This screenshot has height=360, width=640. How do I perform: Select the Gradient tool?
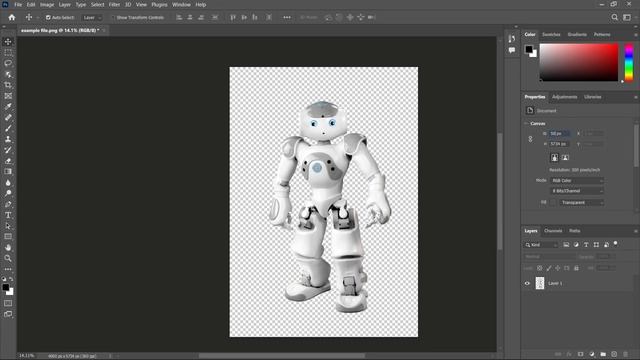click(x=8, y=171)
